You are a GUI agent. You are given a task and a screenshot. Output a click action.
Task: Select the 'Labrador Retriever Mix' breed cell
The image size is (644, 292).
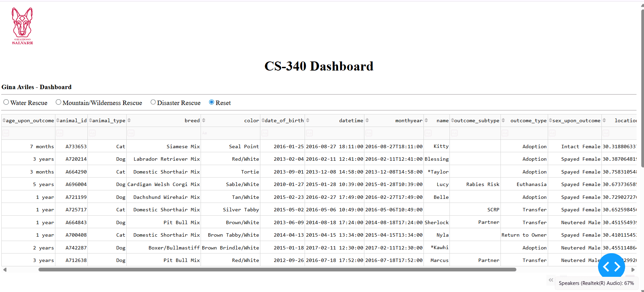pyautogui.click(x=164, y=159)
